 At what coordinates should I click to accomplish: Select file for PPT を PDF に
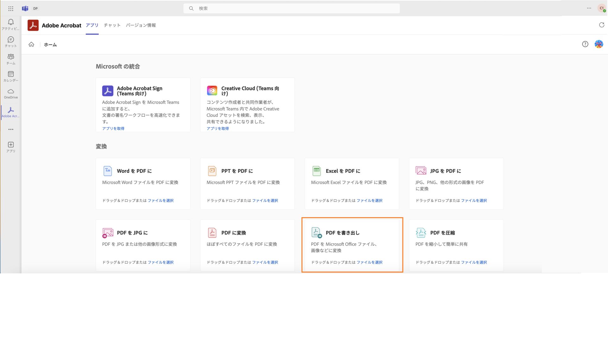coord(265,201)
